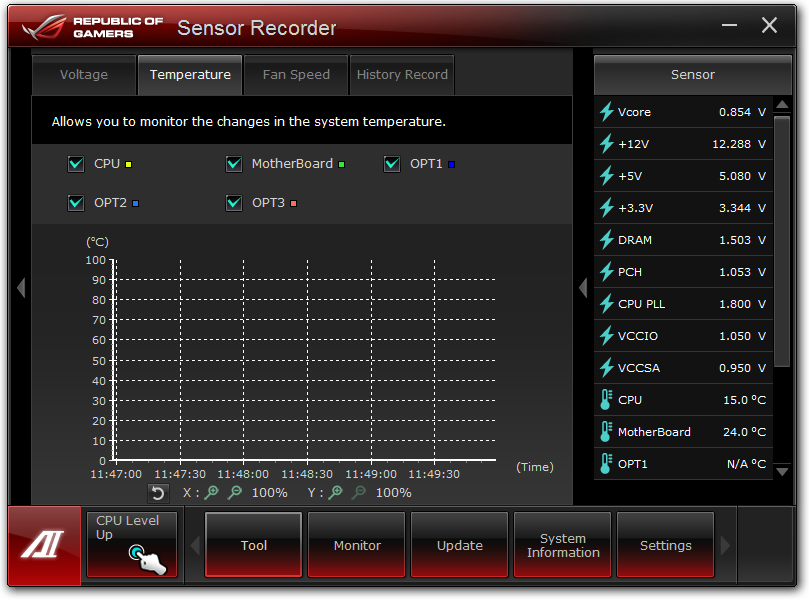Click the CPU PLL lightning bolt icon
Screen dimensions: 809x600
pos(606,303)
